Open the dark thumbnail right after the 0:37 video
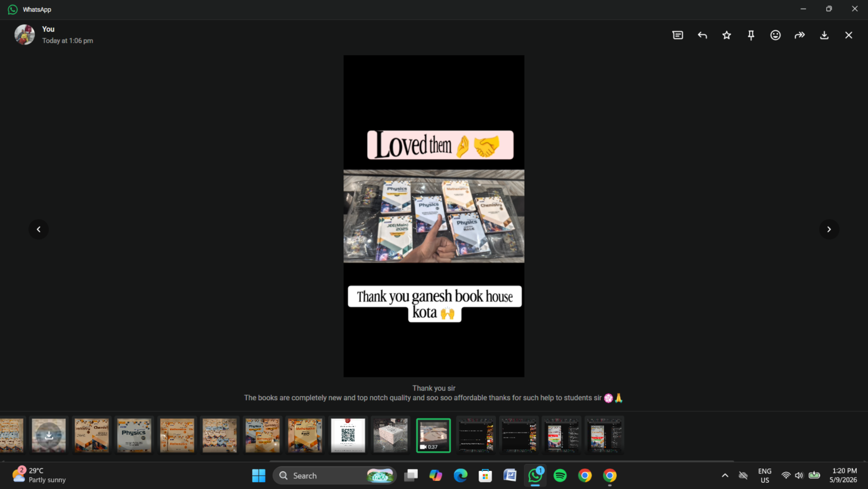Image resolution: width=868 pixels, height=489 pixels. pyautogui.click(x=476, y=435)
